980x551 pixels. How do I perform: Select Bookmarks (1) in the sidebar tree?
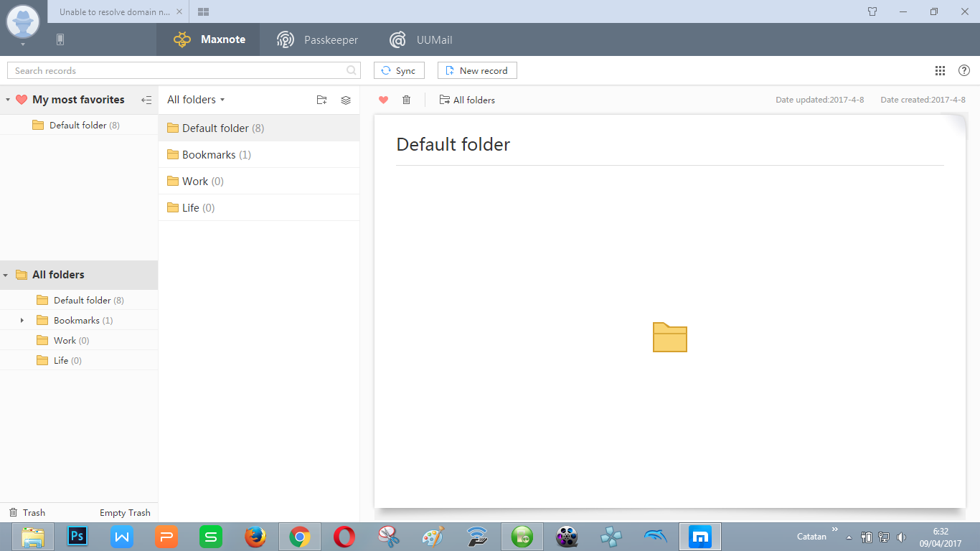(79, 320)
